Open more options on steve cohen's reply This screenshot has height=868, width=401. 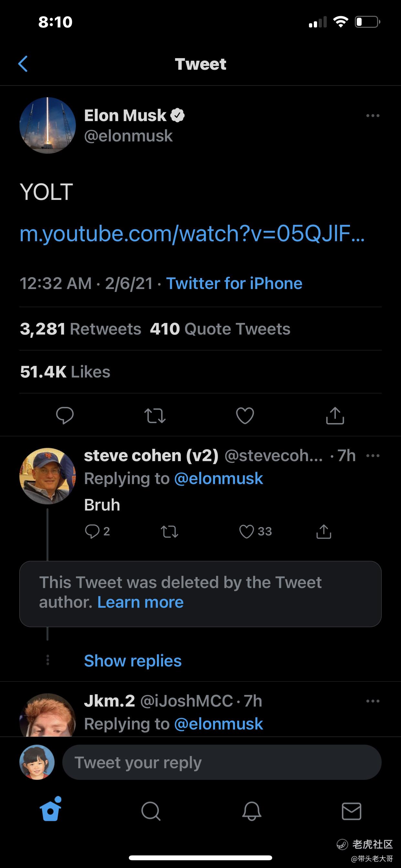(373, 456)
